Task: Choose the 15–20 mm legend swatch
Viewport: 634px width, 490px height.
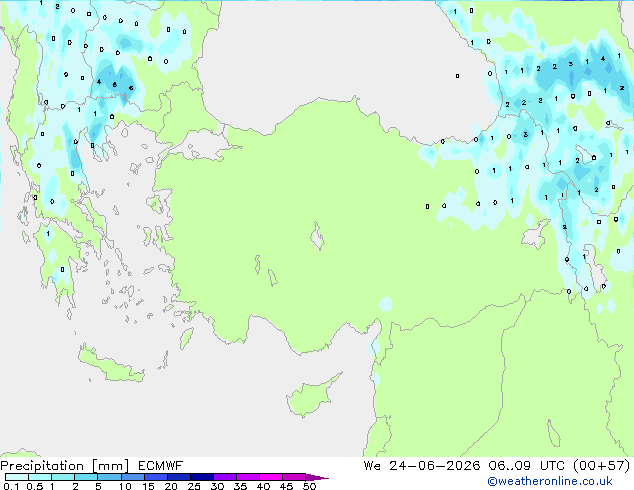Action: 155,477
